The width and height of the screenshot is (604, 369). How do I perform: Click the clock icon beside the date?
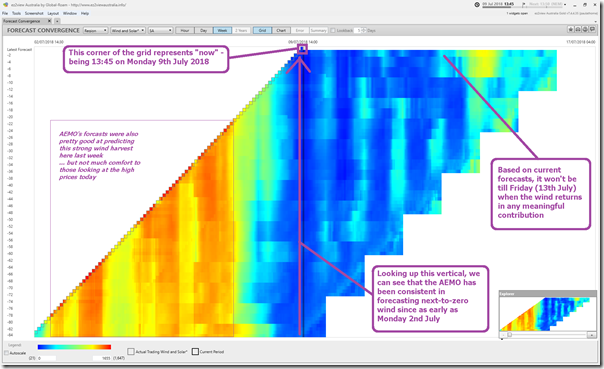point(477,4)
